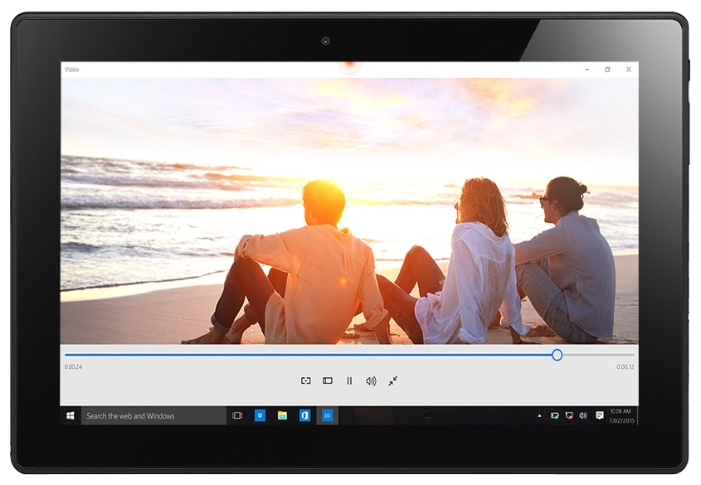Expand the hidden system tray icons
701x485 pixels.
(x=540, y=415)
